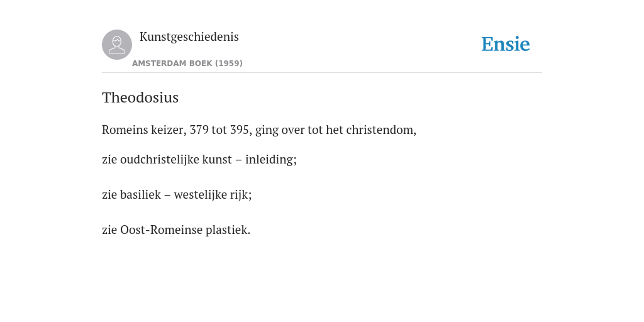Select the AMSTERDAM BOEK (1959) label

[x=187, y=64]
